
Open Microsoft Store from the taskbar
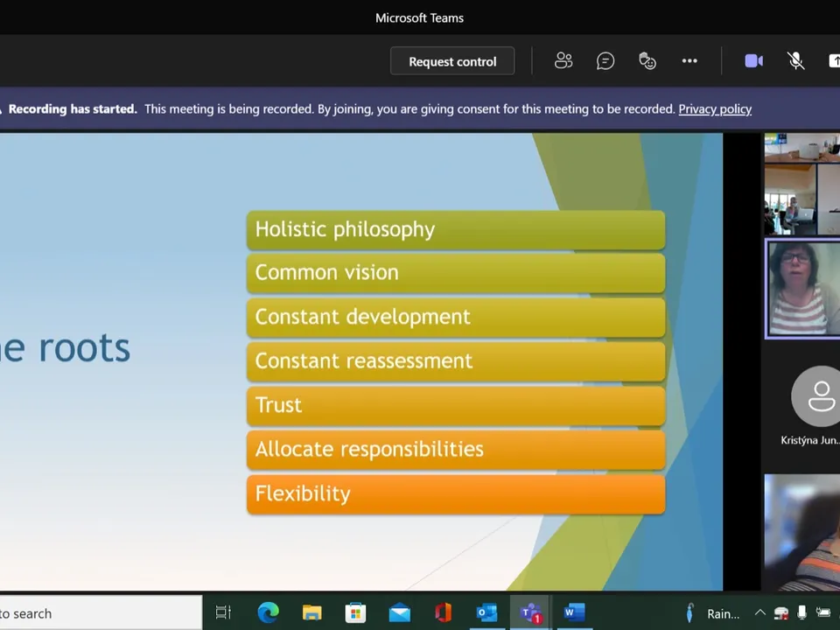355,612
